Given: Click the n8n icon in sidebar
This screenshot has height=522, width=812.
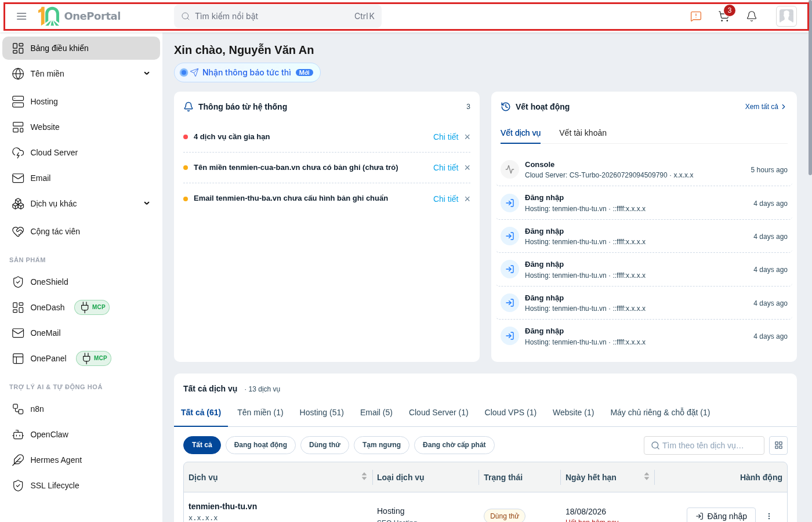Looking at the screenshot, I should click(18, 409).
